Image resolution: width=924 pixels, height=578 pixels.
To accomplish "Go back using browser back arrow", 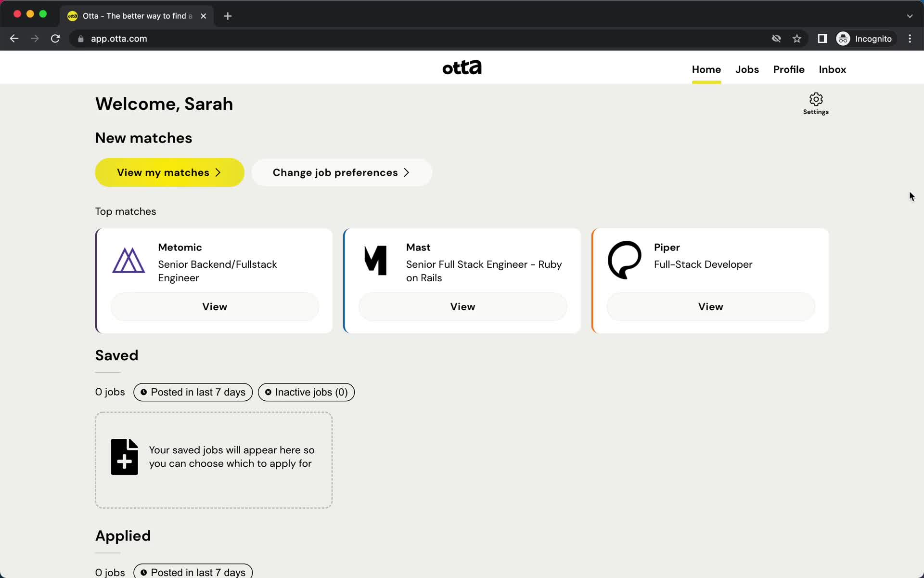I will (14, 39).
